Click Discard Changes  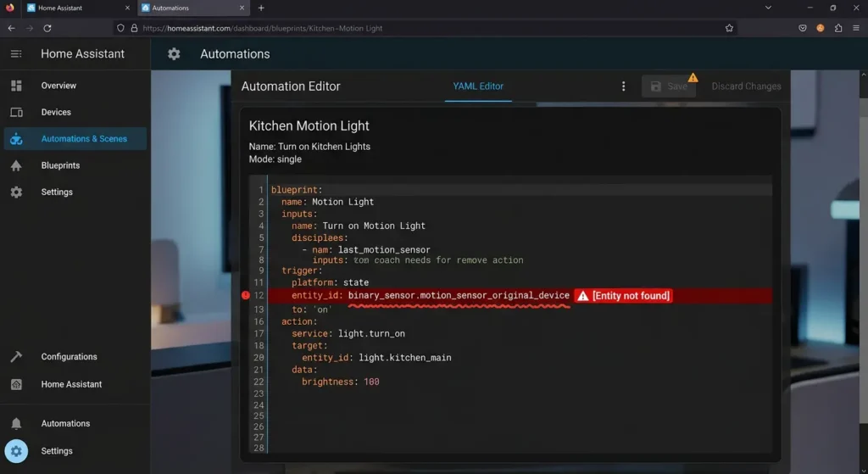click(x=746, y=86)
